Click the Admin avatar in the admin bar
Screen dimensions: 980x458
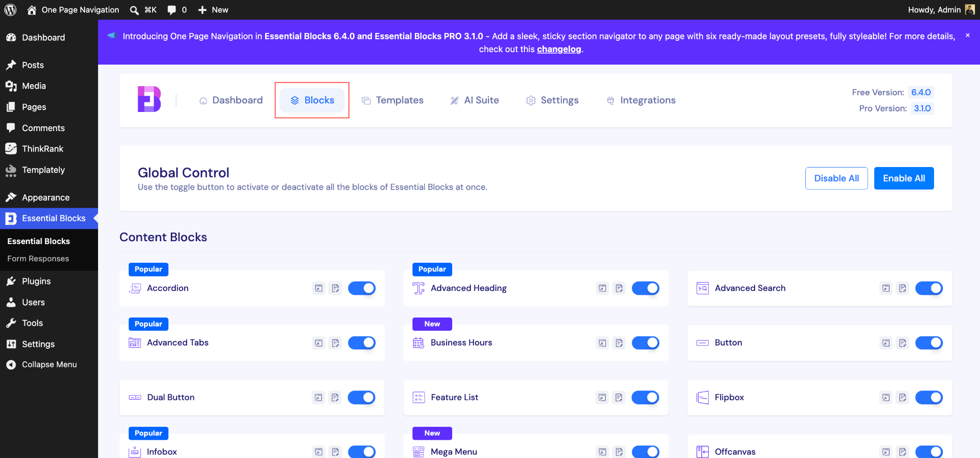pos(970,10)
